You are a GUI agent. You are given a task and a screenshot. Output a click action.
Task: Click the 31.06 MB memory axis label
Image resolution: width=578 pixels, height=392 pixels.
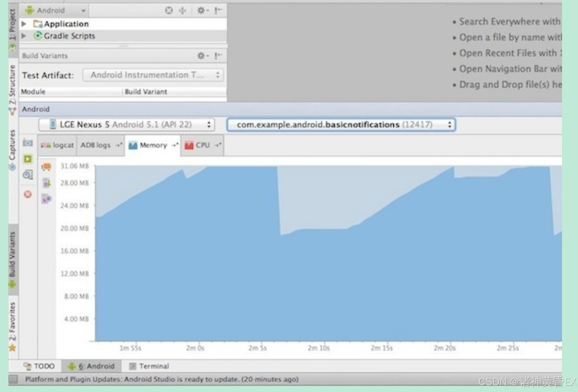(x=75, y=166)
